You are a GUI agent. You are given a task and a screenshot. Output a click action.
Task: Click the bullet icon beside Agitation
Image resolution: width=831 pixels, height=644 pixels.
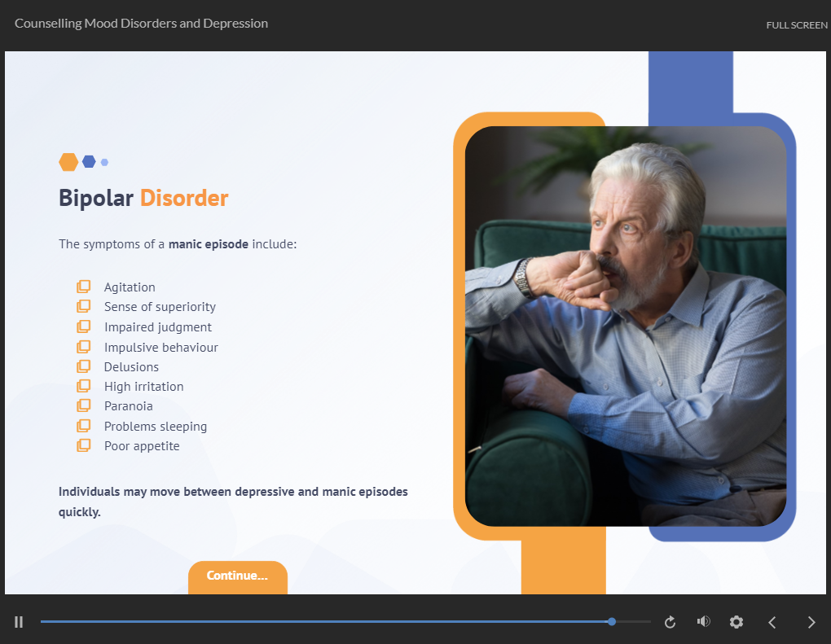(x=83, y=287)
